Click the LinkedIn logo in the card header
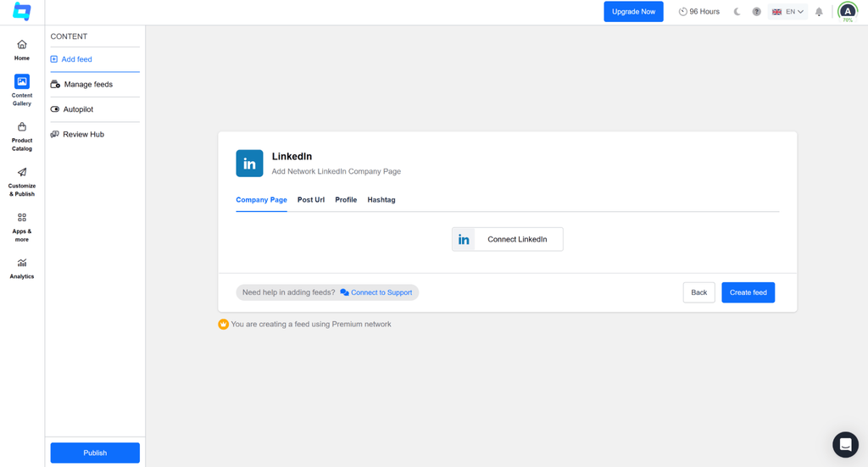The image size is (868, 467). click(249, 164)
